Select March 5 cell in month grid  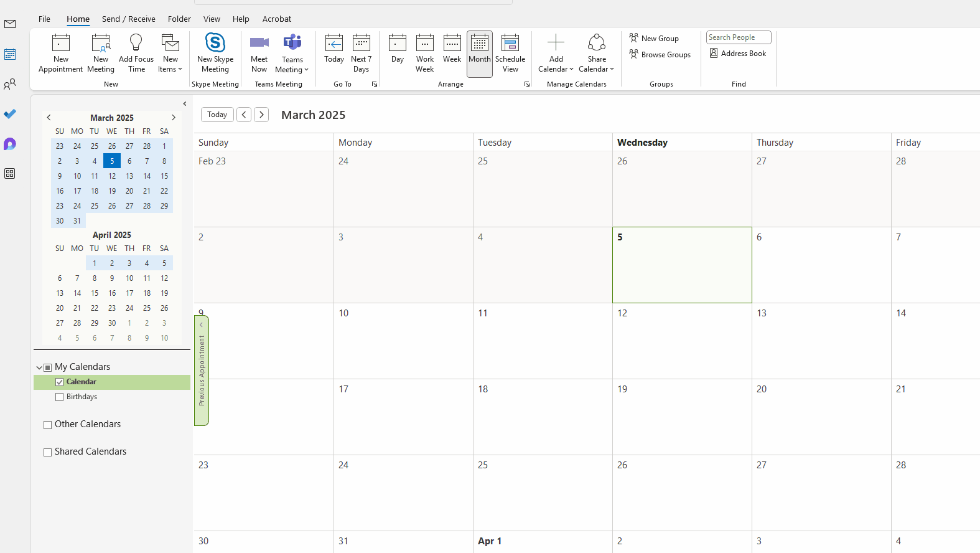coord(682,265)
